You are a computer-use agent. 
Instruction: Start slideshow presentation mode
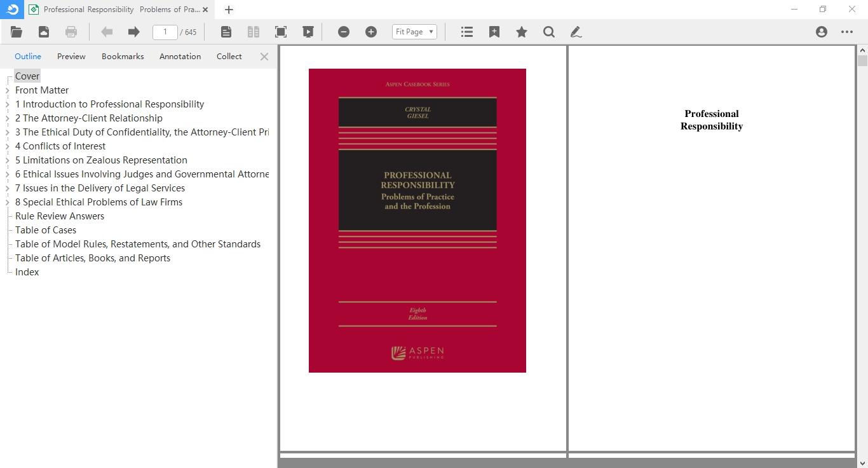coord(308,32)
